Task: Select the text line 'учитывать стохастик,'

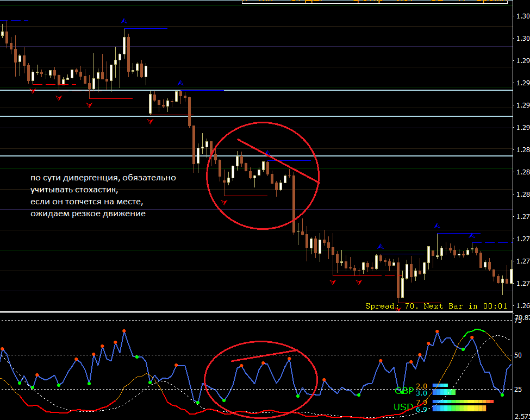Action: pyautogui.click(x=74, y=190)
